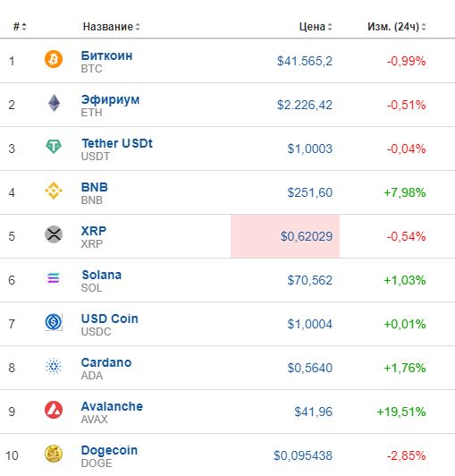Click the highlighted XRP price cell

pos(285,236)
